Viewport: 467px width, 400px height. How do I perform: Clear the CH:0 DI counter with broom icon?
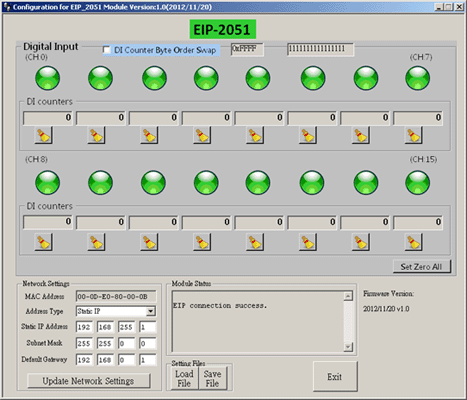pos(44,135)
